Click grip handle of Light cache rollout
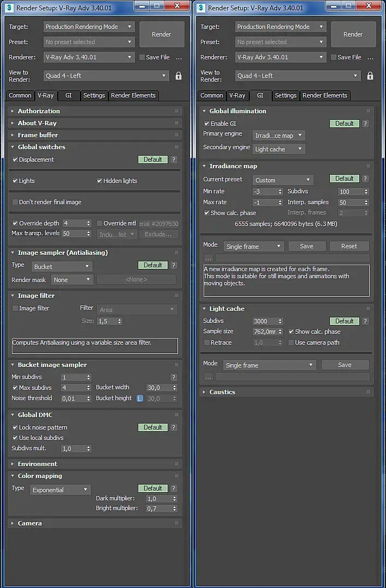The image size is (386, 588). (x=369, y=309)
